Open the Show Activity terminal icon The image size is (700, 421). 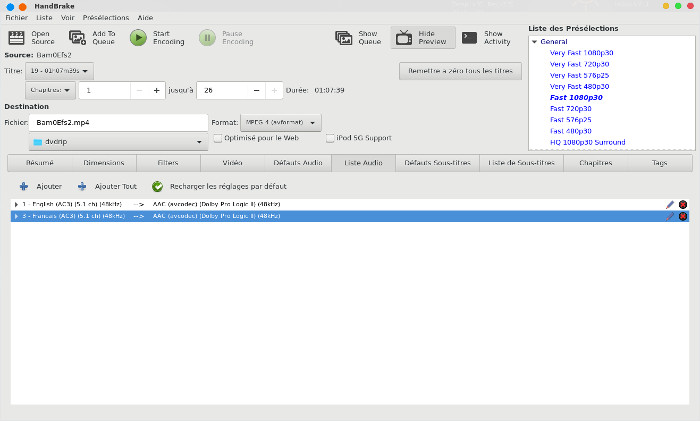[x=469, y=38]
